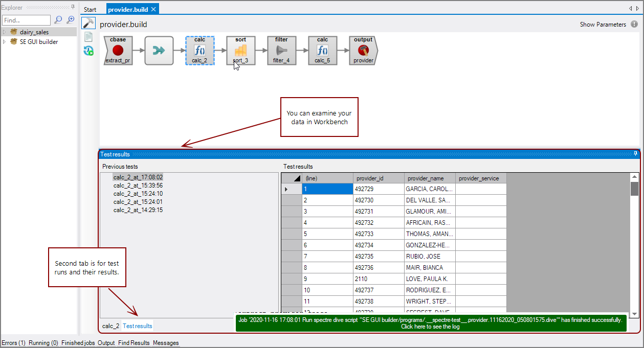Select the WRIGHT, STEP... name cell
Image resolution: width=644 pixels, height=348 pixels.
tap(430, 301)
